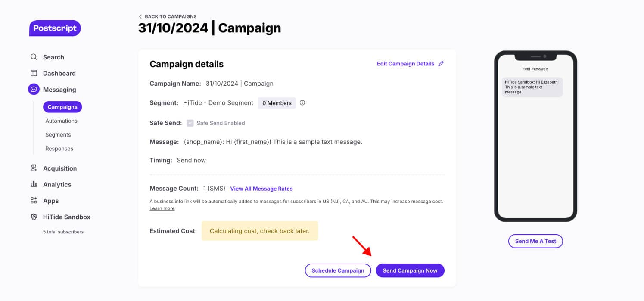This screenshot has width=644, height=301.
Task: Open the Dashboard icon in sidebar
Action: [34, 73]
